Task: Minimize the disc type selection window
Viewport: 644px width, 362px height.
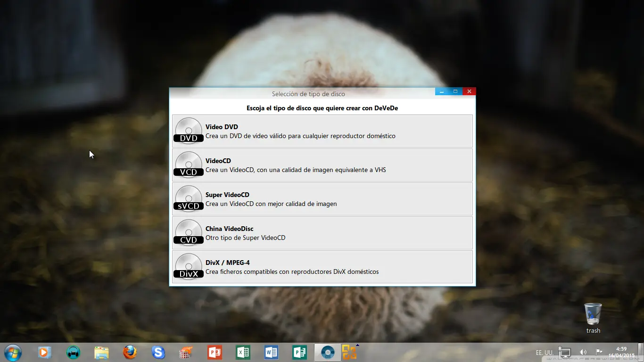Action: click(442, 91)
